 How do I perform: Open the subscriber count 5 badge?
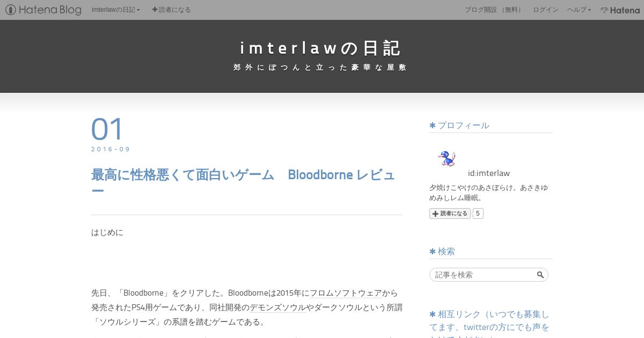[x=478, y=214]
